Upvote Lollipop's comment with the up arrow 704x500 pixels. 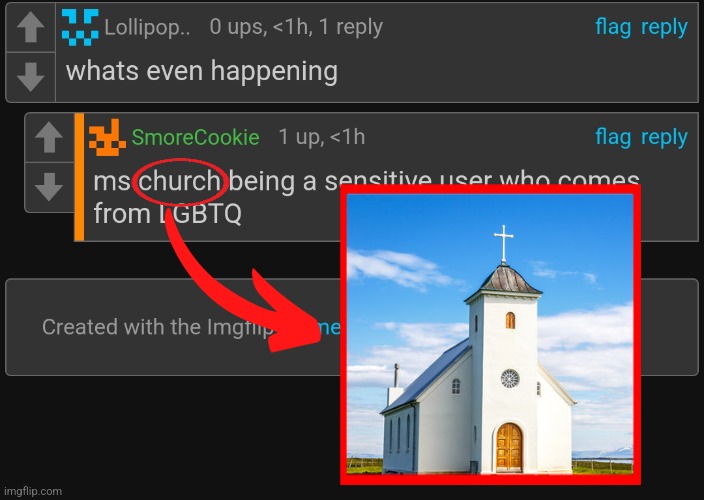click(x=31, y=27)
